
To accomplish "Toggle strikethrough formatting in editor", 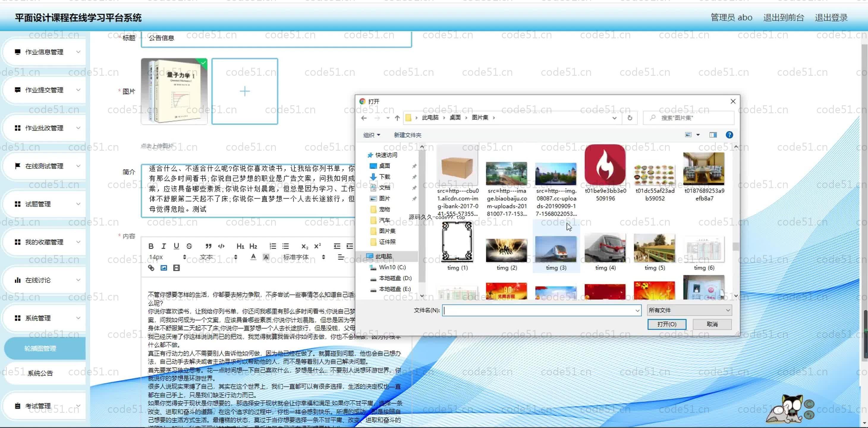I will [x=189, y=246].
